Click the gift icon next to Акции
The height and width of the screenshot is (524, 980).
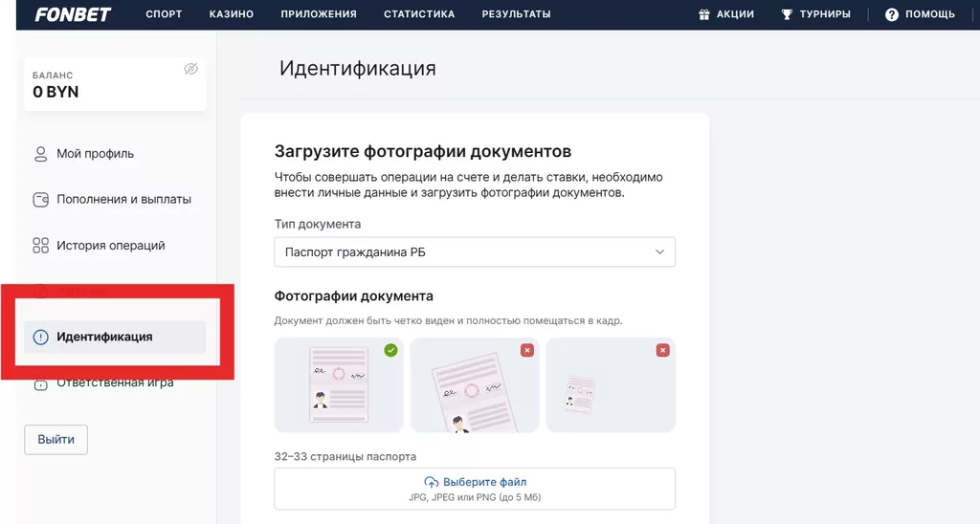click(704, 14)
